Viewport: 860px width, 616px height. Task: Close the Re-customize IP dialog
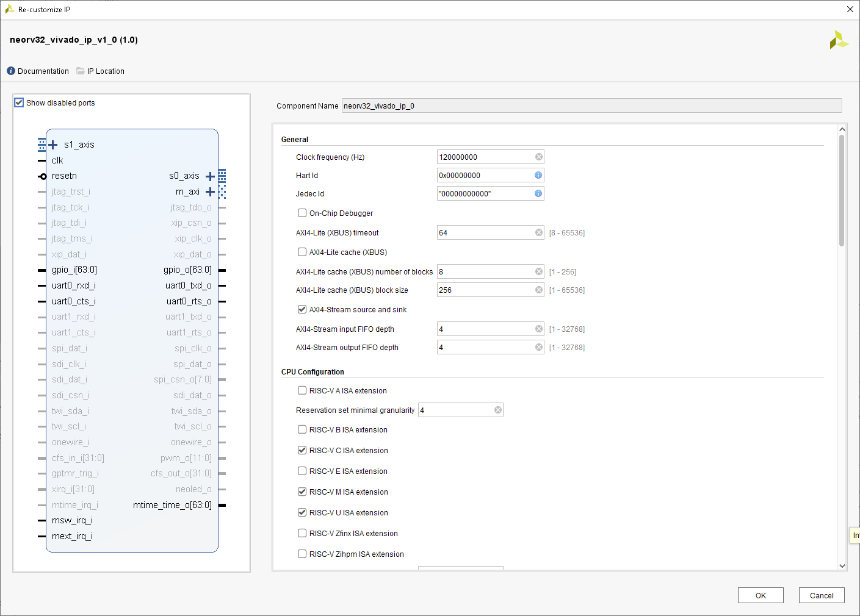click(850, 9)
